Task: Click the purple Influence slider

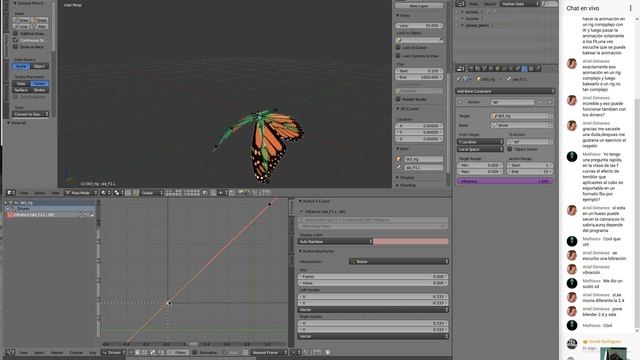Action: pyautogui.click(x=505, y=181)
